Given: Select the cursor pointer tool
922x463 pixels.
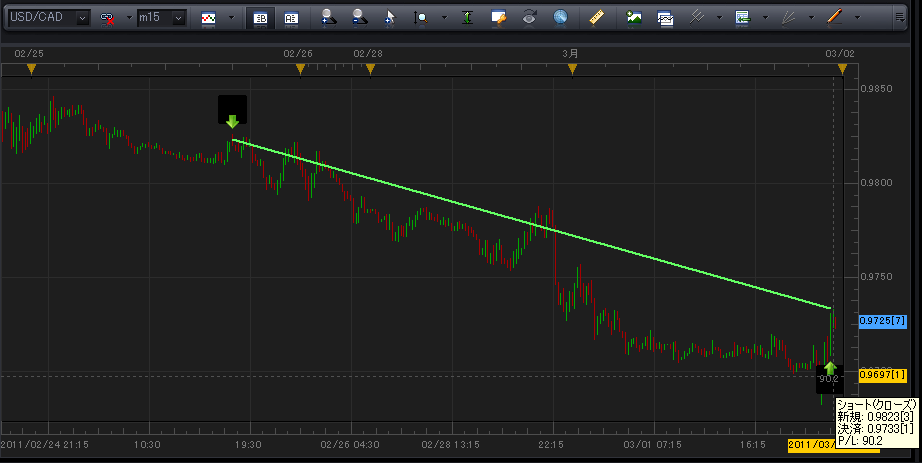Looking at the screenshot, I should pos(390,18).
